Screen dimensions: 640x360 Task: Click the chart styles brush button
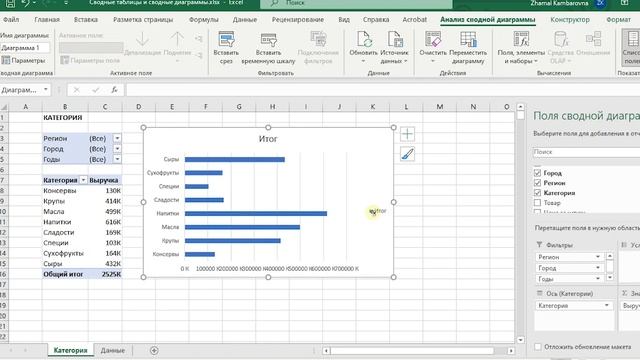[x=407, y=154]
